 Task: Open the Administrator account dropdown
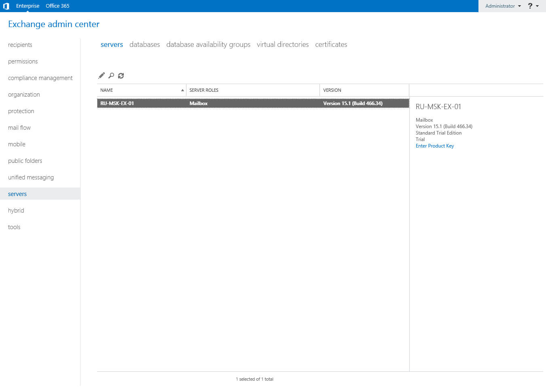tap(503, 6)
